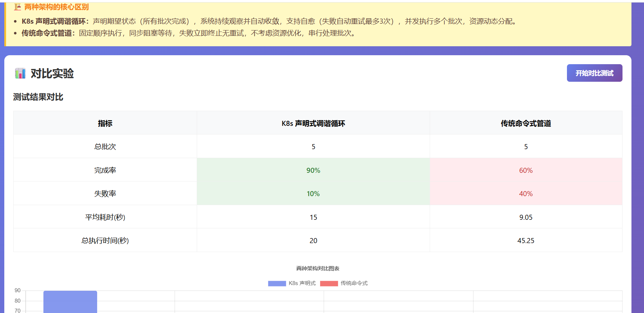Click the 两种架构的核心区别 heading
Screen dimensions: 644x313
coord(56,7)
